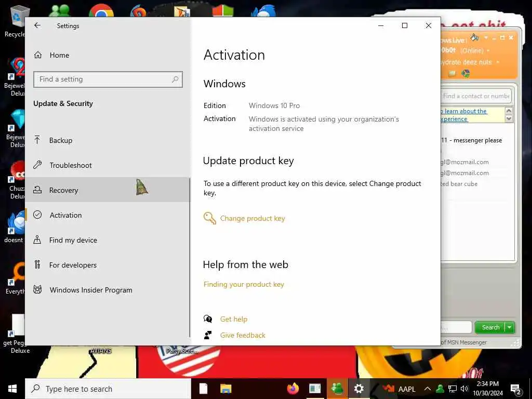Viewport: 532px width, 399px height.
Task: Open the get Peggle Deluxe desktop shortcut
Action: [x=15, y=334]
